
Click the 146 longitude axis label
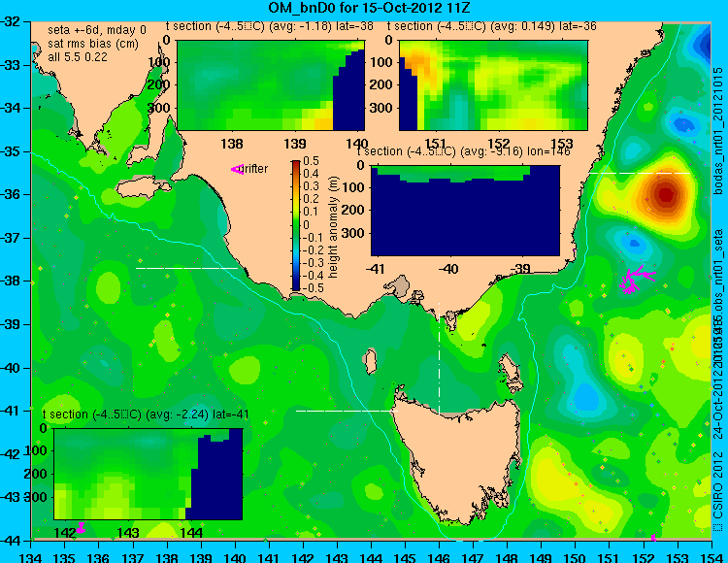click(439, 557)
